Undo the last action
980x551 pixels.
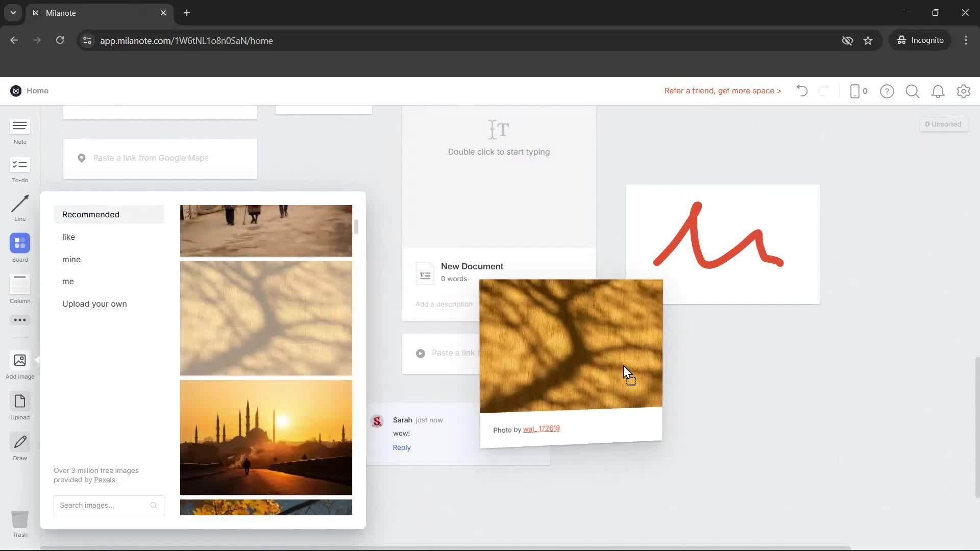click(801, 91)
